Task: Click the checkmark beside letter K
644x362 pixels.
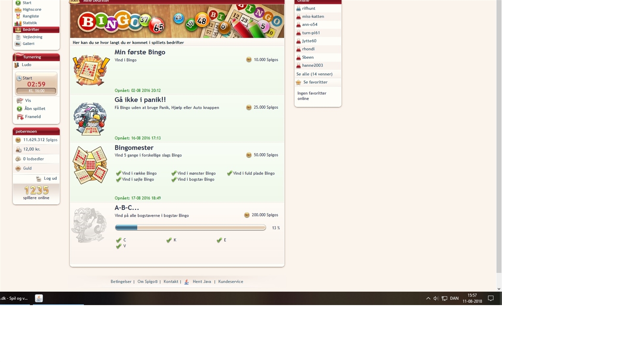Action: click(169, 240)
